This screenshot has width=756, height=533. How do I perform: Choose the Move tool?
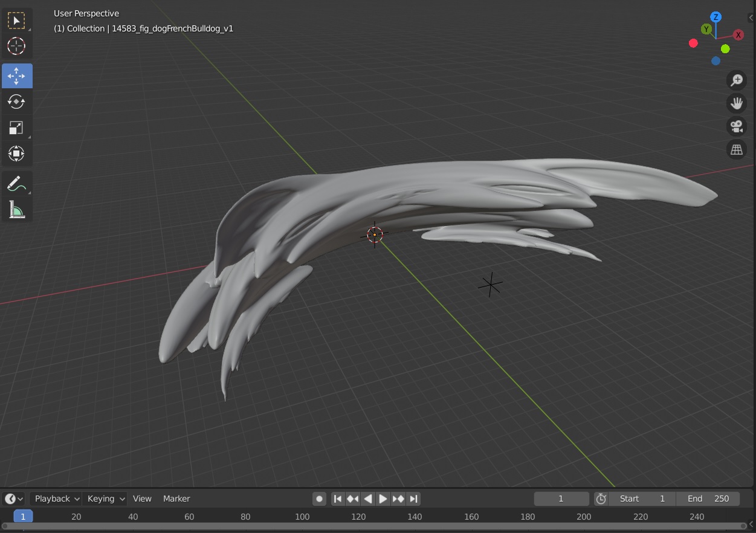click(x=17, y=76)
